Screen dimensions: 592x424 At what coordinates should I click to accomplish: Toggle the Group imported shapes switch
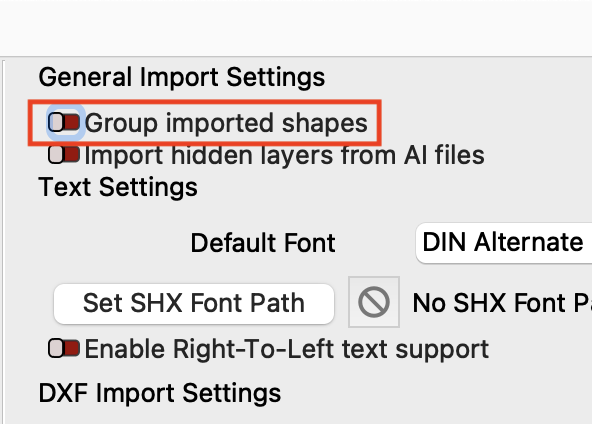tap(64, 122)
